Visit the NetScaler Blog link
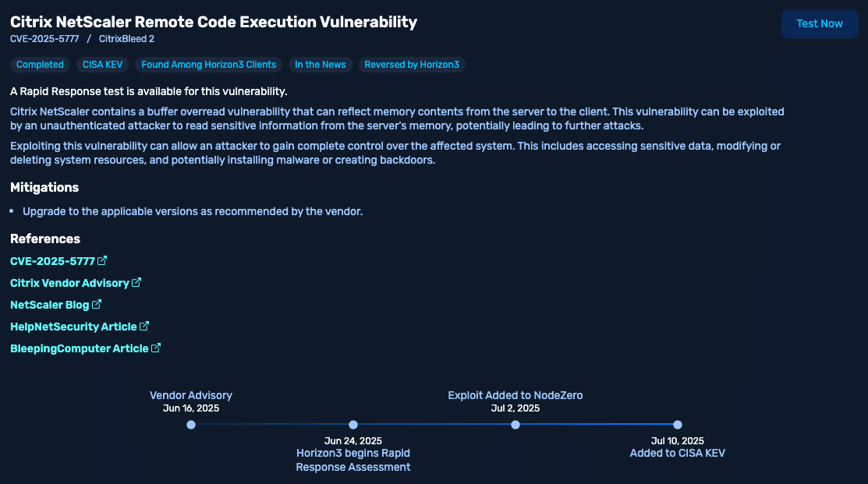This screenshot has width=868, height=484. (x=50, y=305)
